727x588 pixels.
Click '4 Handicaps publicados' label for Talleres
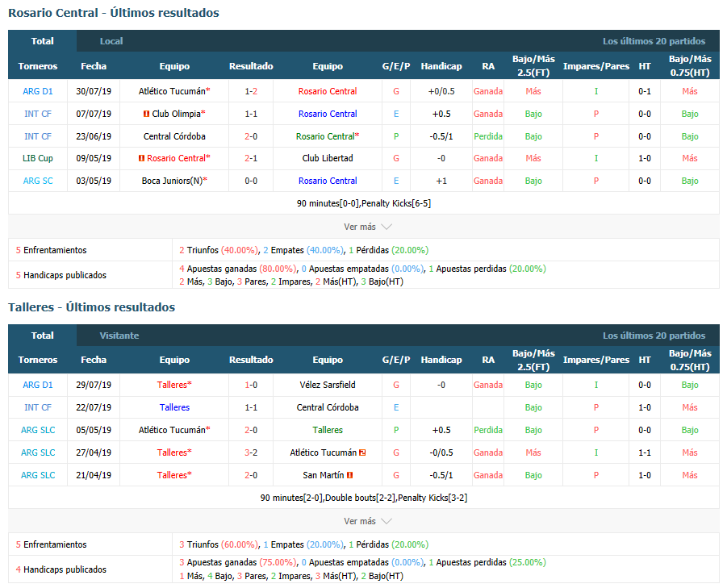click(x=61, y=569)
